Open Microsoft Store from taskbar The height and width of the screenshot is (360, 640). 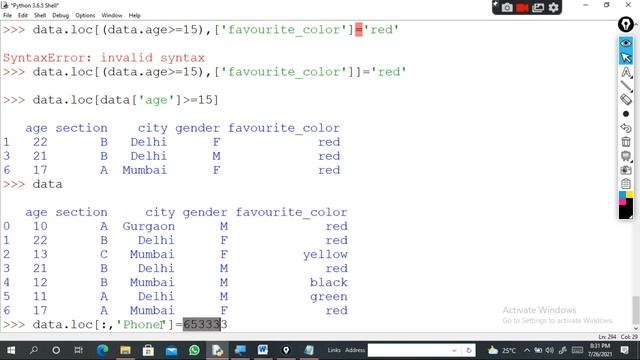(149, 350)
